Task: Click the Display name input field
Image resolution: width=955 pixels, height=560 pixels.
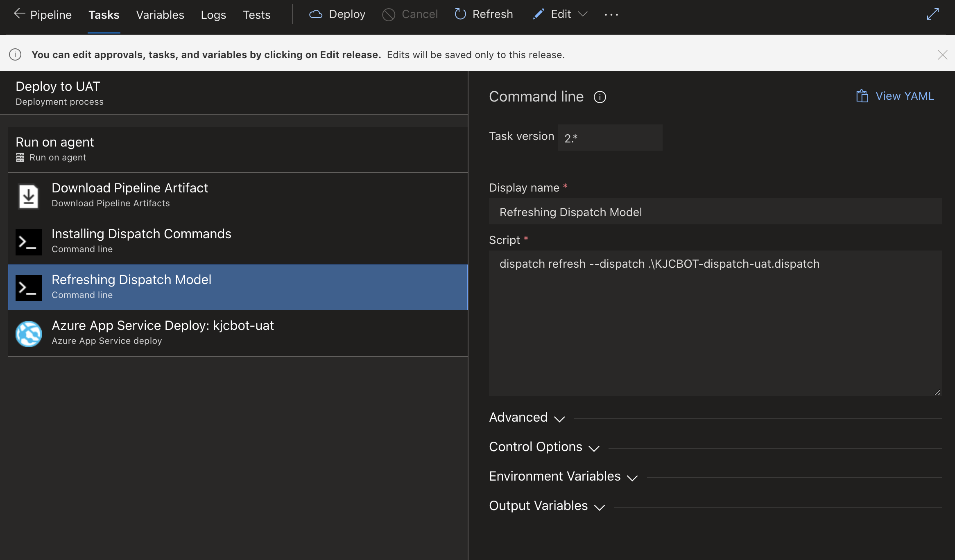Action: tap(715, 212)
